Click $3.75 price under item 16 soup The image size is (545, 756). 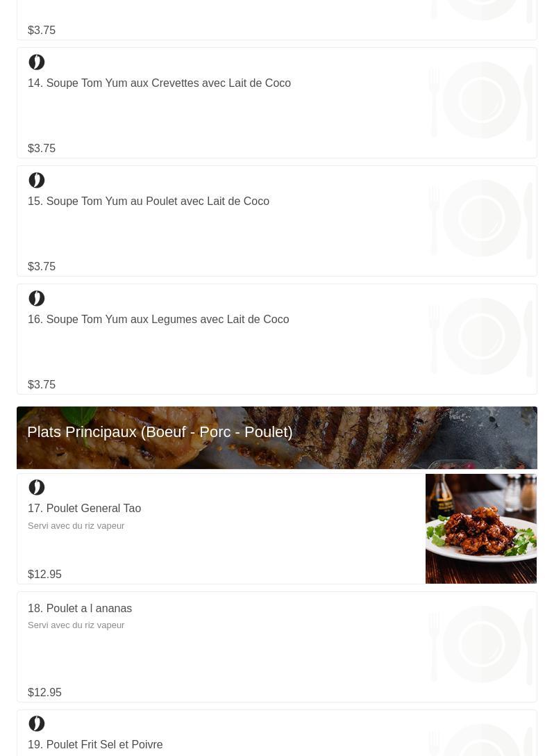tap(42, 385)
